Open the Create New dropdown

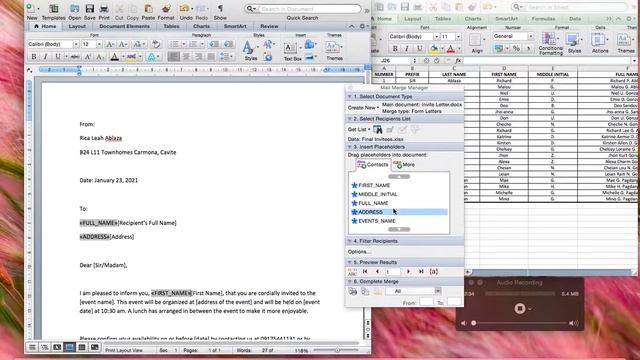coord(363,108)
